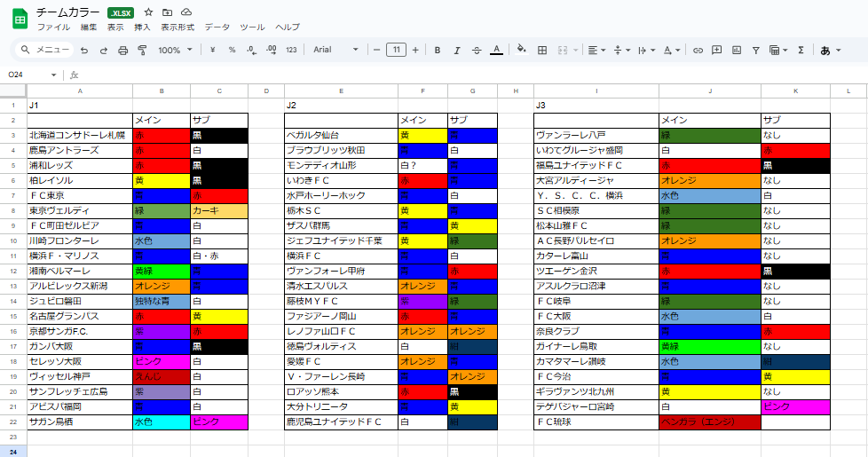Click the text color underlined A
The height and width of the screenshot is (457, 868).
tap(496, 50)
